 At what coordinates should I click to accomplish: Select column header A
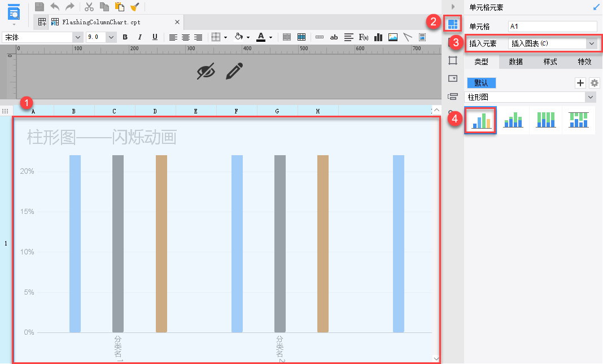coord(33,111)
